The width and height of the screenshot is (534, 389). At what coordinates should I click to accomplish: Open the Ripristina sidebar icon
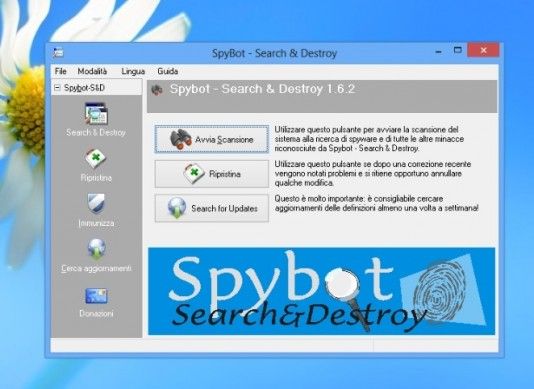click(x=96, y=159)
